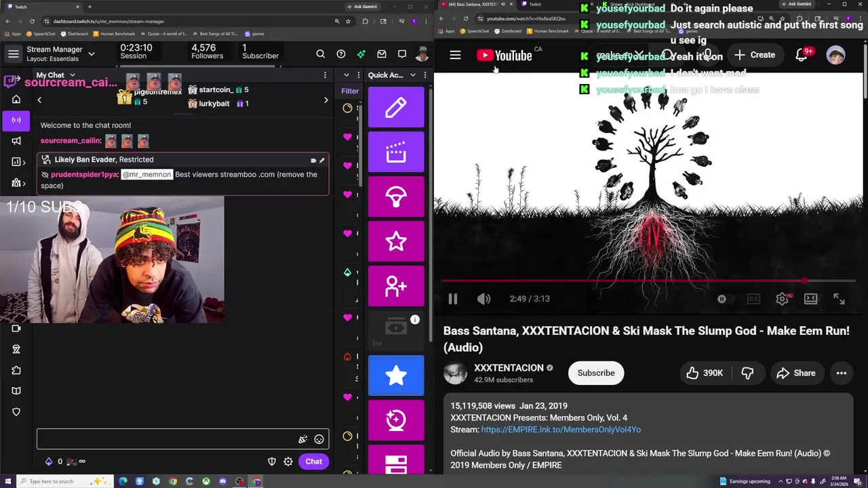Expand the Quick Actions panel dropdown
Screen dimensions: 868x488
(412, 75)
